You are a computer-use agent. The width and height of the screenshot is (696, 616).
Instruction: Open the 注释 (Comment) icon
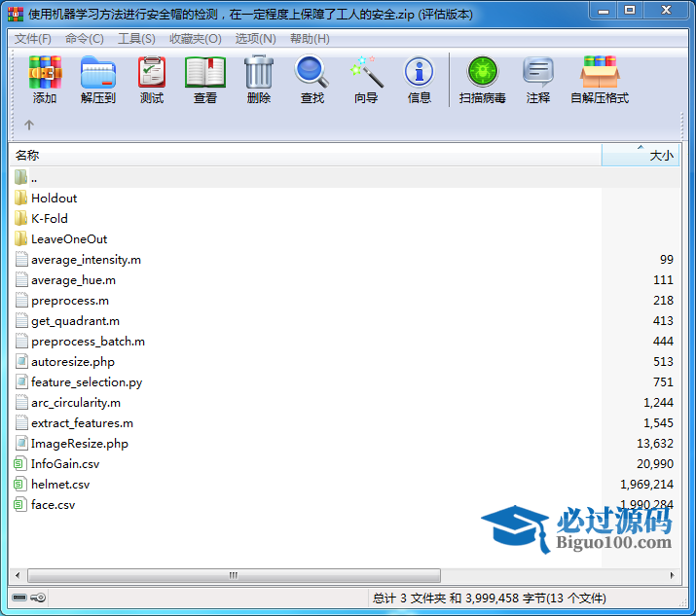click(538, 71)
